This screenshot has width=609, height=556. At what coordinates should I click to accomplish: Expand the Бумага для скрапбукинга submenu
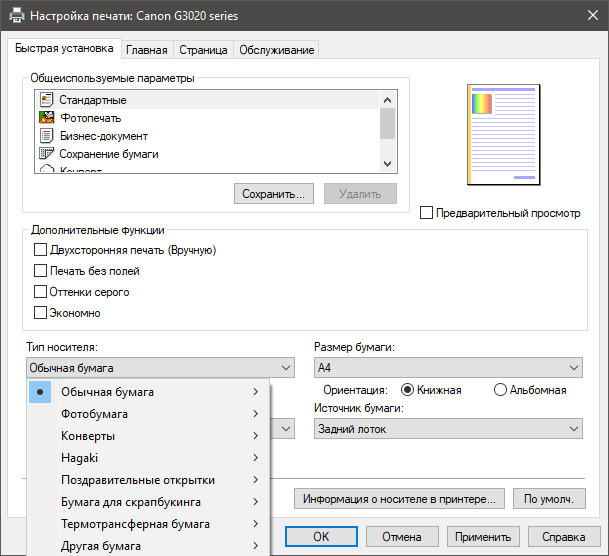pyautogui.click(x=149, y=502)
